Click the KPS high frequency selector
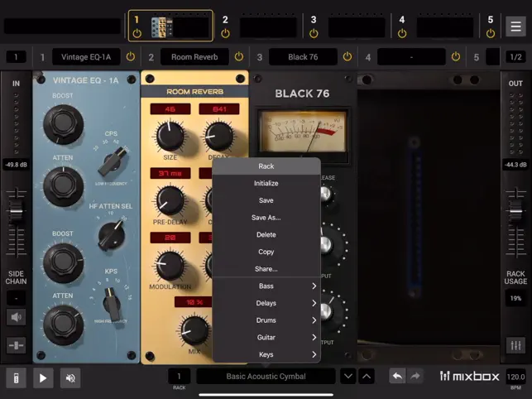 (113, 303)
